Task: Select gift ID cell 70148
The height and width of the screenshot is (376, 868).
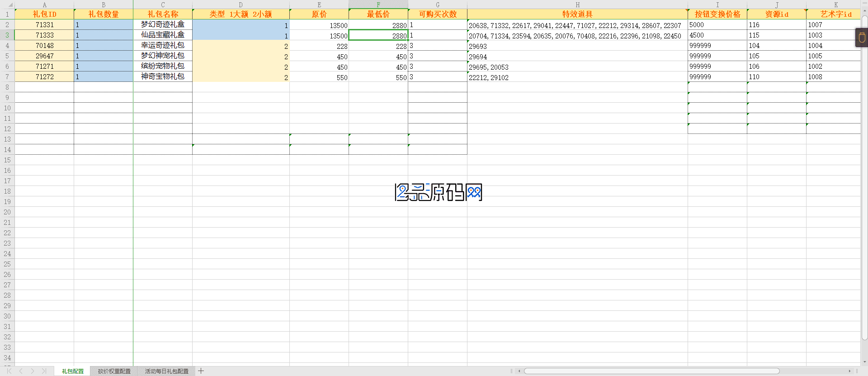Action: (44, 45)
